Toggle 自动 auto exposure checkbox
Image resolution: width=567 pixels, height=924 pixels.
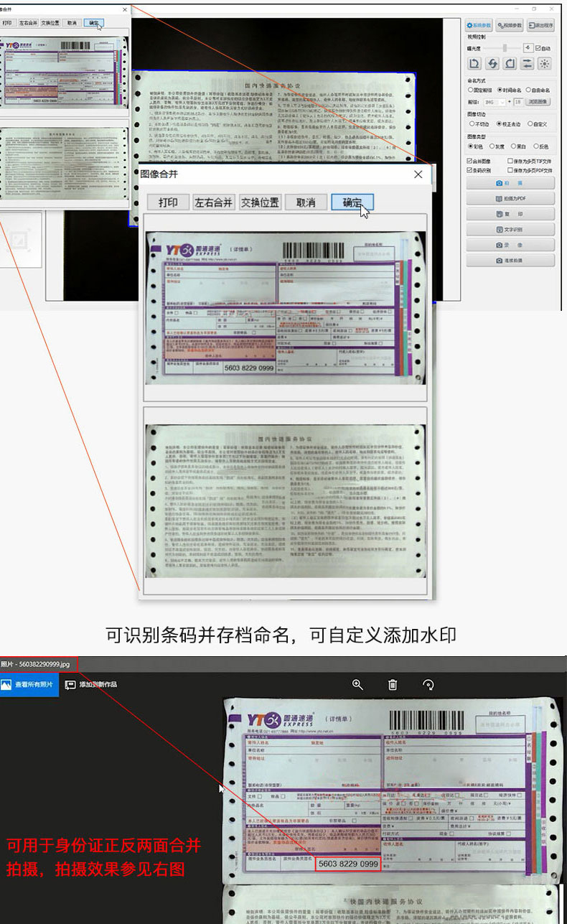coord(543,48)
